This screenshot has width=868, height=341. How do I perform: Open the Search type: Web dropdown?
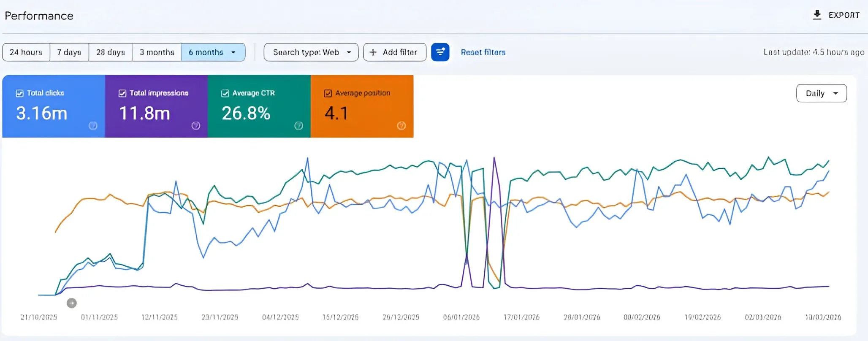click(x=311, y=52)
